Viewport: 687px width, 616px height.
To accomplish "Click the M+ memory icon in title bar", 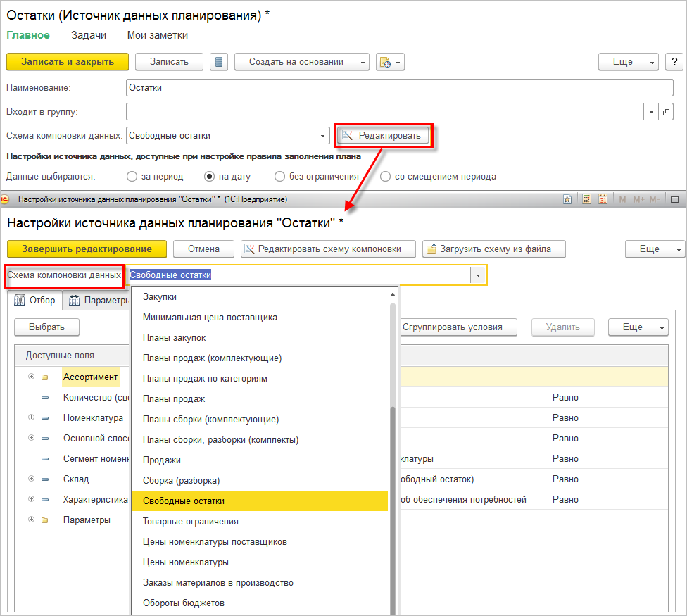I will click(639, 199).
